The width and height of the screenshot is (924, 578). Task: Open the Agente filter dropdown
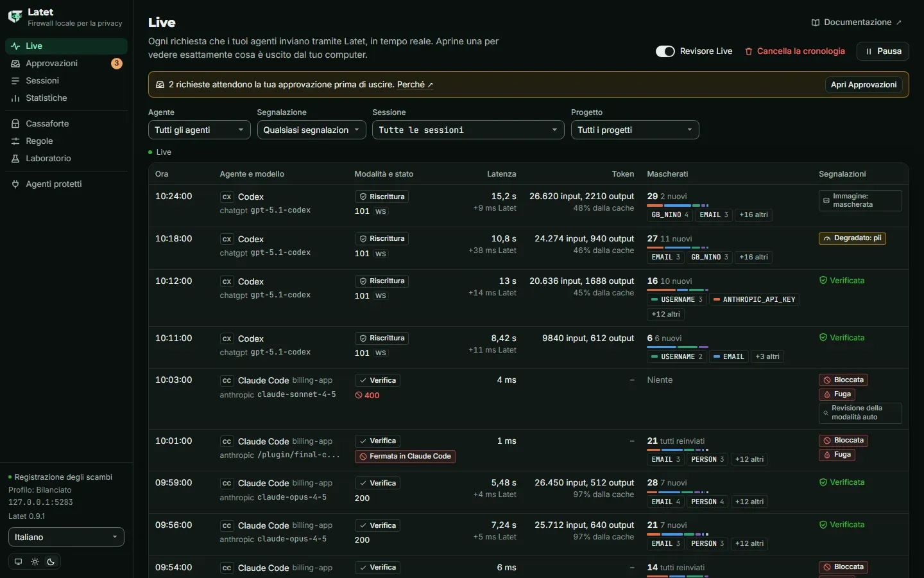click(199, 130)
